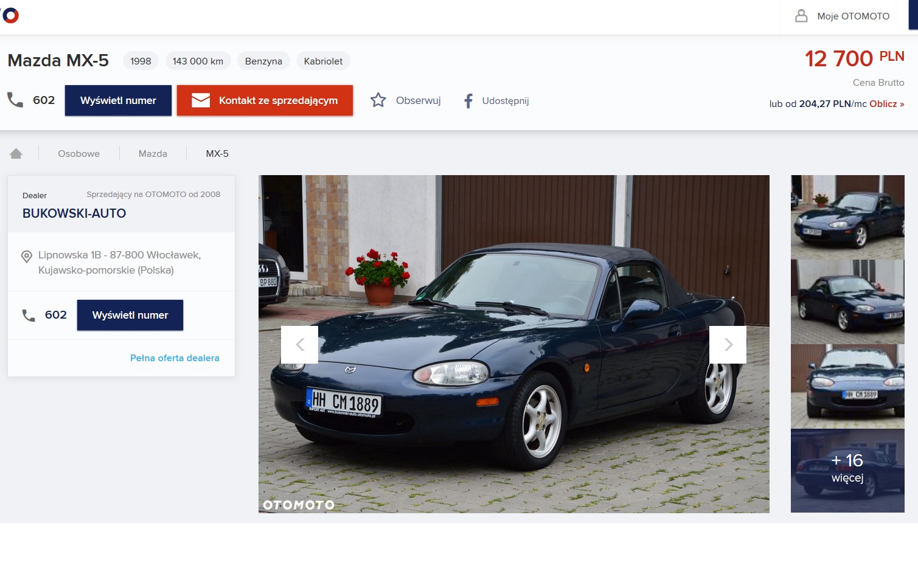Screen dimensions: 918x588
Task: Go to next photo arrow
Action: [x=728, y=345]
